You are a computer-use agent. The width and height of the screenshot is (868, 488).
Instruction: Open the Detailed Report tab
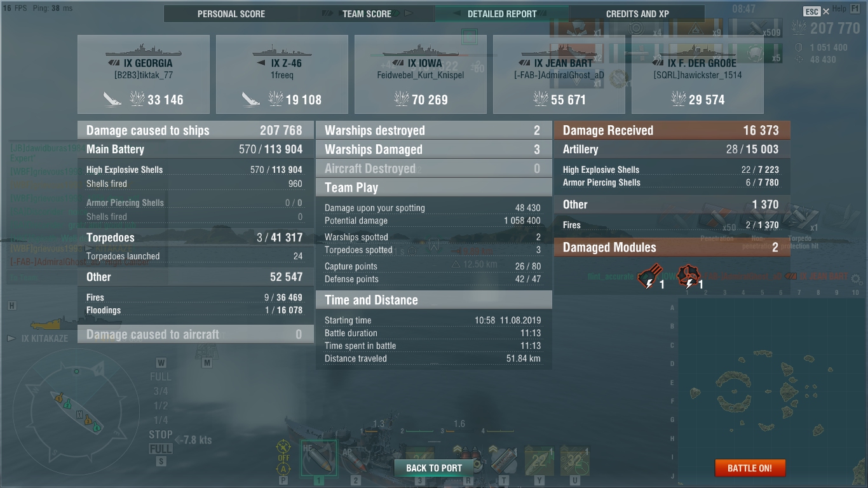click(502, 14)
